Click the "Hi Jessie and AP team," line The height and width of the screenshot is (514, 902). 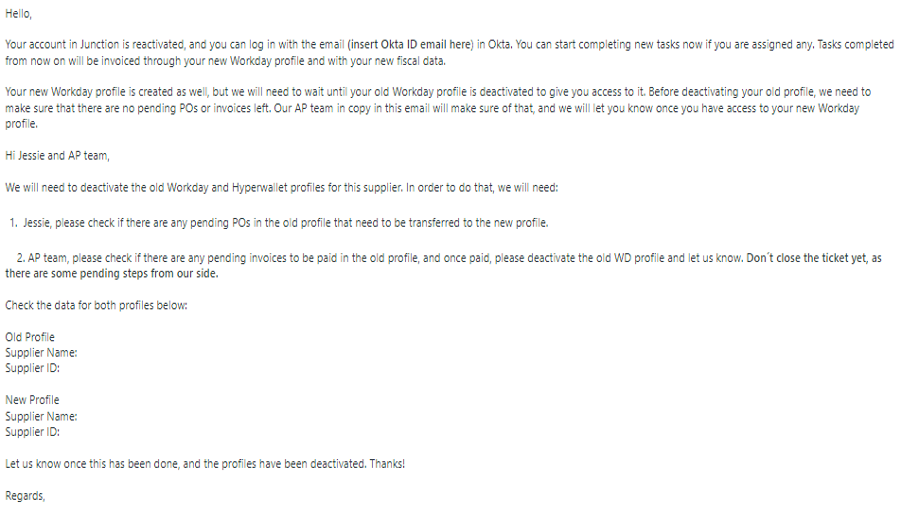pyautogui.click(x=58, y=156)
